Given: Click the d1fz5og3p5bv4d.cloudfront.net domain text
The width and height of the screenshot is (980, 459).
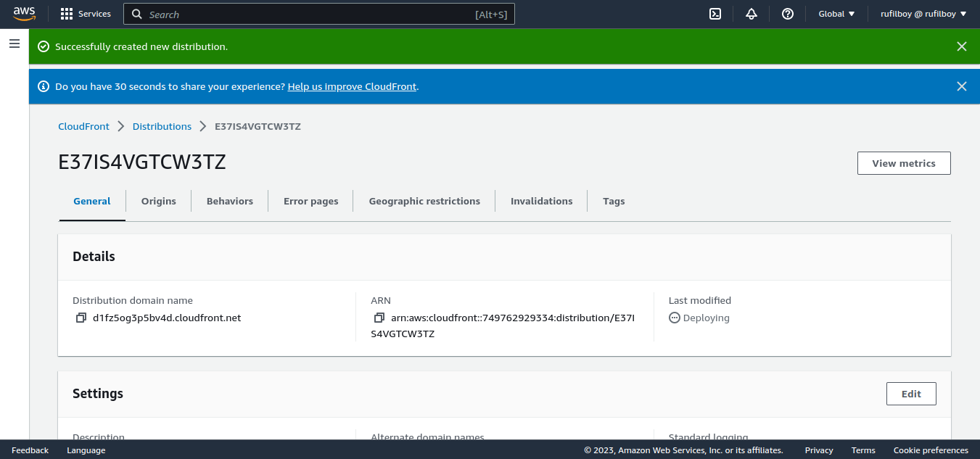Looking at the screenshot, I should coord(167,318).
